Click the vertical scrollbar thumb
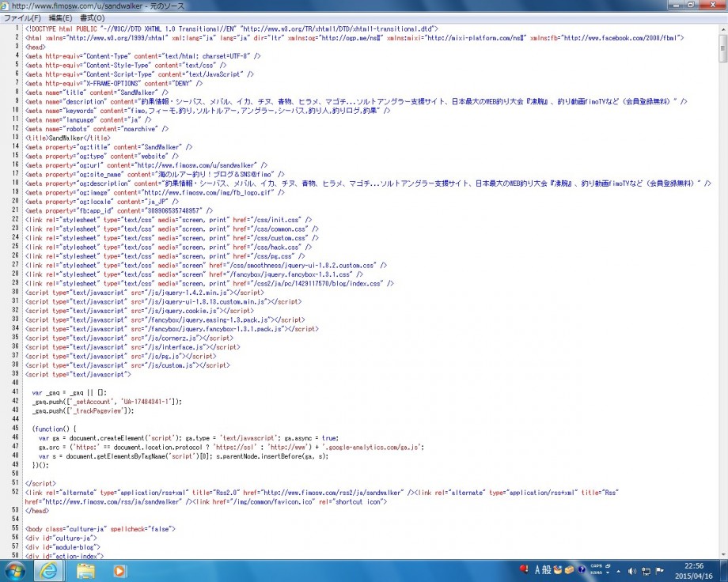This screenshot has height=582, width=728. coord(723,47)
